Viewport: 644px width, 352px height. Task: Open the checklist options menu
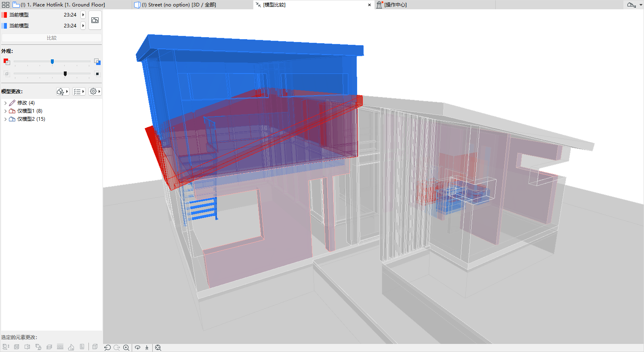point(79,92)
